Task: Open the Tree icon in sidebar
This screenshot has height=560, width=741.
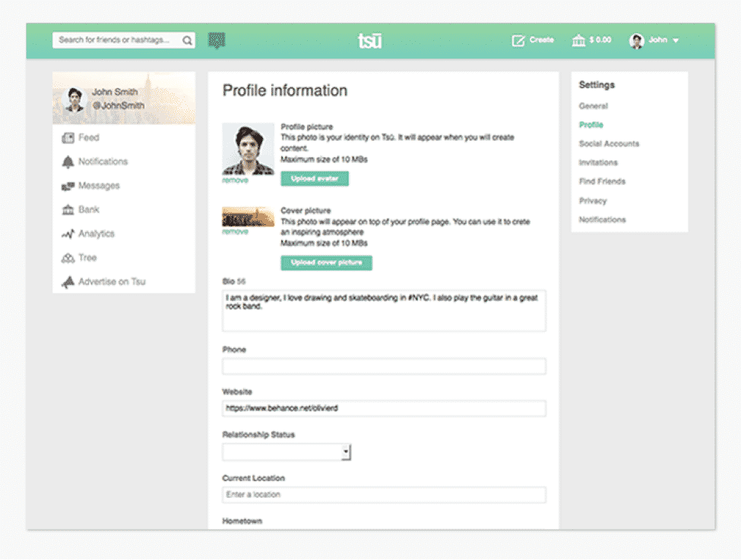Action: (x=68, y=258)
